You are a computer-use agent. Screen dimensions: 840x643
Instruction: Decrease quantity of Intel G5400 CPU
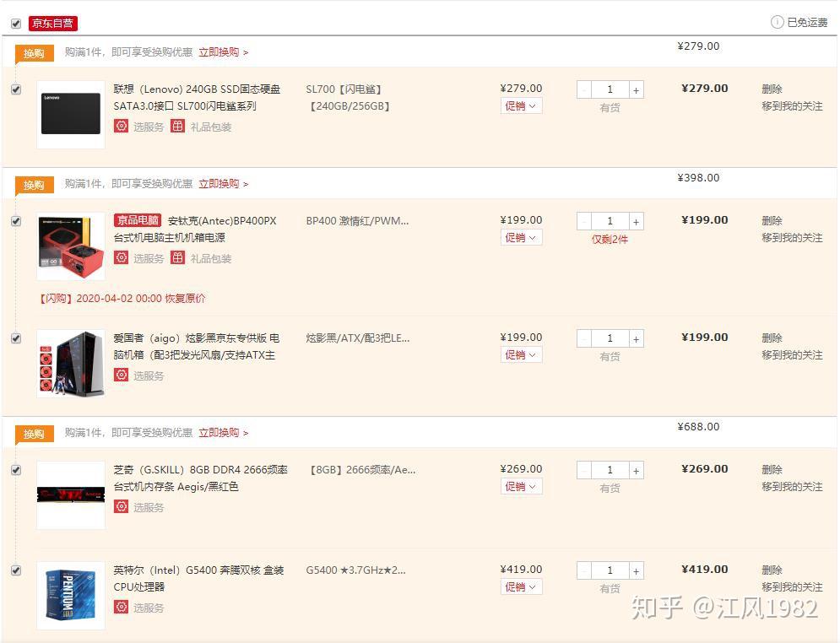pos(584,571)
